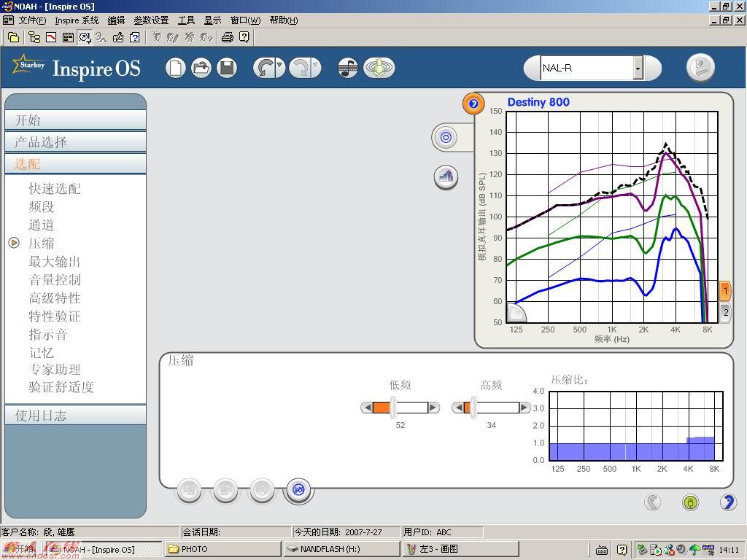Click the 低频 compression slider handle
Viewport: 747px width, 560px height.
392,407
